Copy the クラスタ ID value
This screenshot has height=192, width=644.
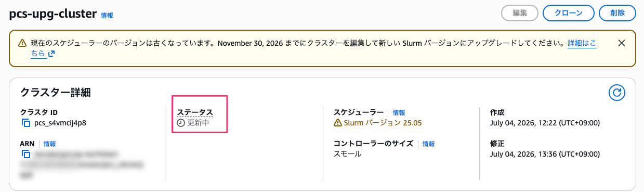[25, 123]
